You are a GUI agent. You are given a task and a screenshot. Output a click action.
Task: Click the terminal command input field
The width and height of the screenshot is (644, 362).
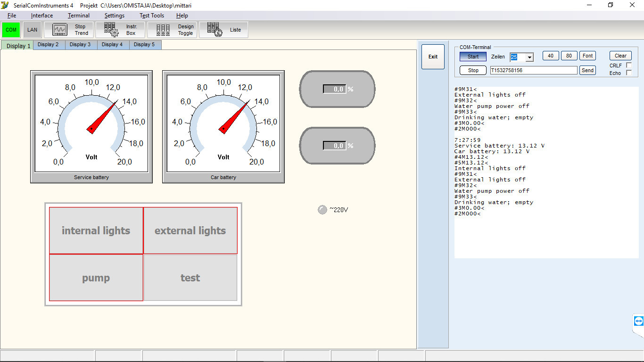(x=533, y=70)
